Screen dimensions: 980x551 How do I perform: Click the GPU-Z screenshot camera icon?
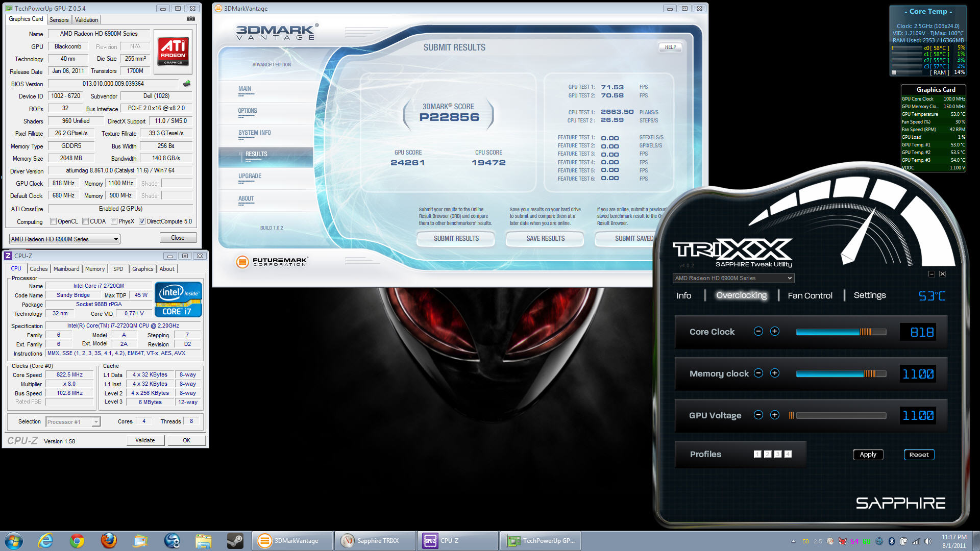click(190, 19)
